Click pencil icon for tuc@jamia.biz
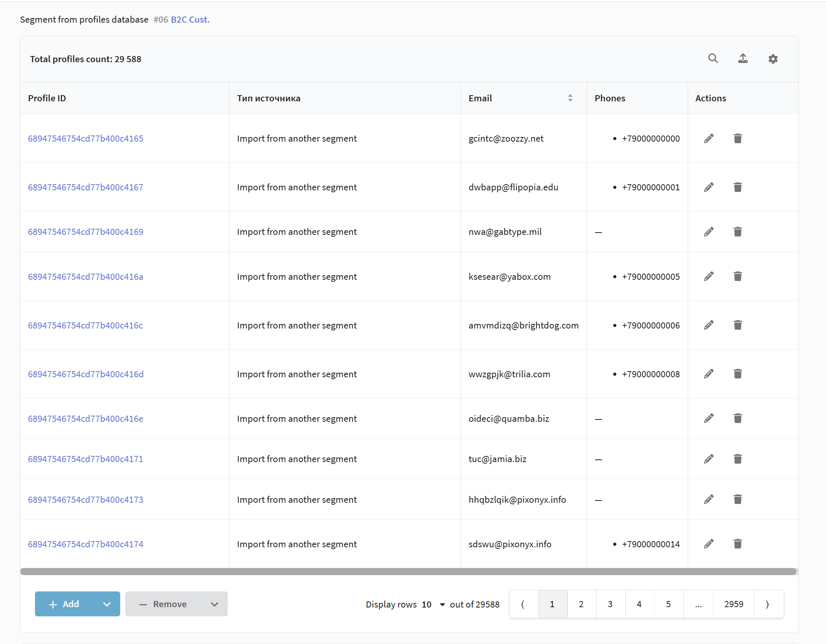The image size is (826, 644). pos(708,459)
